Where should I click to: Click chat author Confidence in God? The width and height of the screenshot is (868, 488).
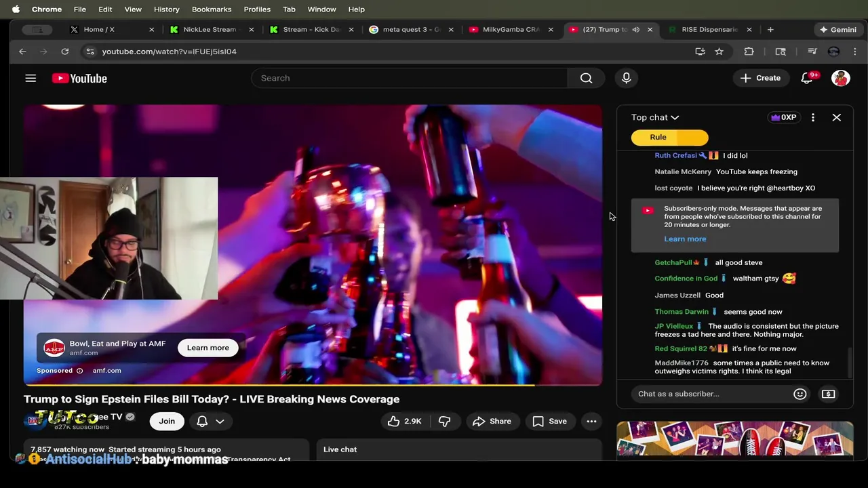[x=686, y=279]
